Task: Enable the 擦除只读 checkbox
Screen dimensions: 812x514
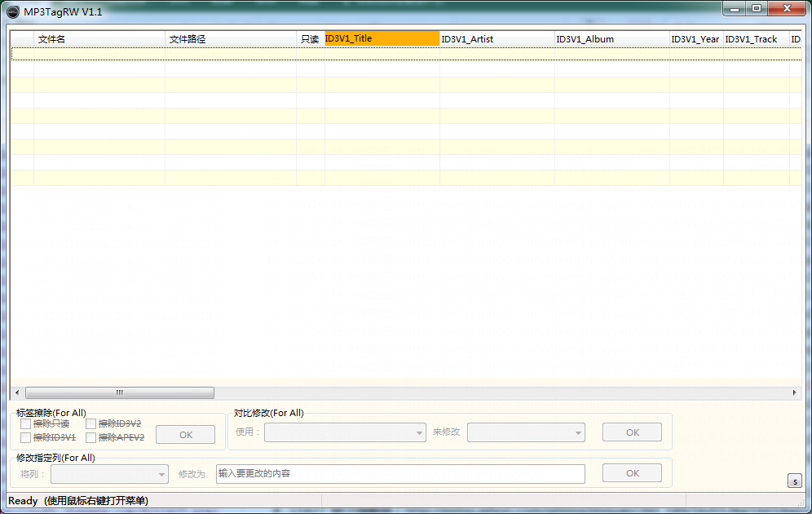Action: (25, 423)
